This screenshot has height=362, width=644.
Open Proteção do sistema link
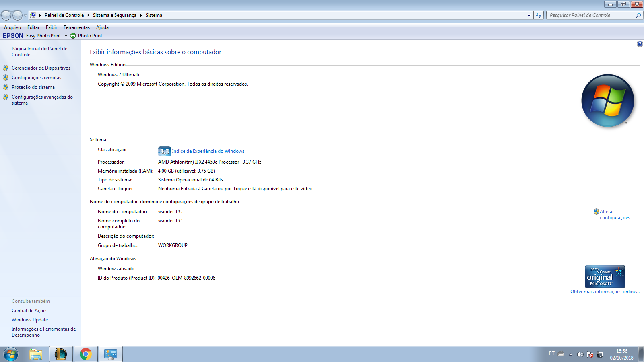(x=33, y=87)
